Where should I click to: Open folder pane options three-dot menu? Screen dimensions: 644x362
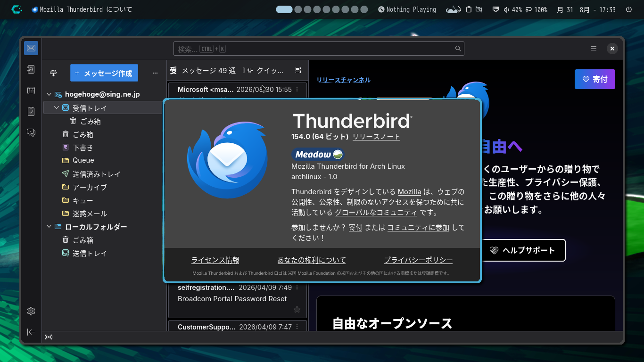pyautogui.click(x=155, y=73)
